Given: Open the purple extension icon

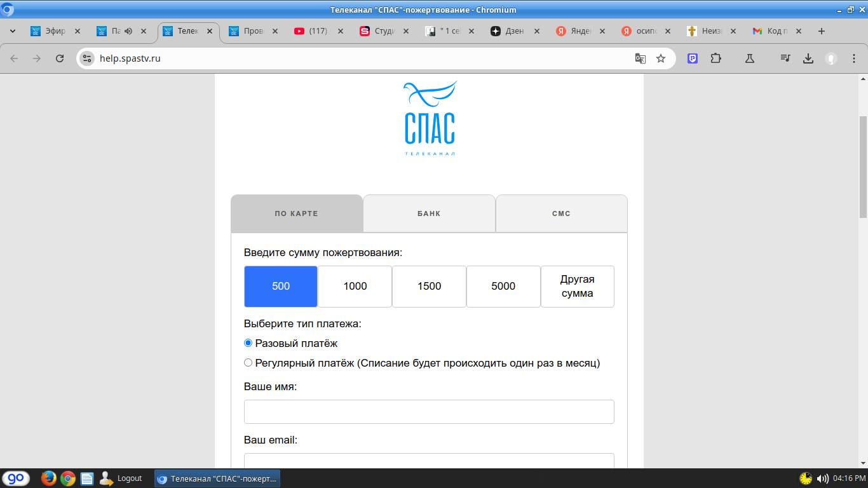Looking at the screenshot, I should coord(693,58).
